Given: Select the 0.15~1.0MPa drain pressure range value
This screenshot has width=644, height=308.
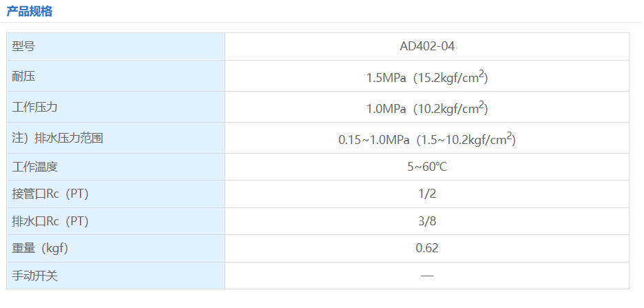Looking at the screenshot, I should (x=427, y=139).
